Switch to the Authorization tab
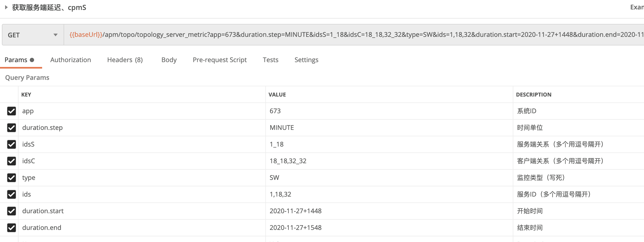The image size is (644, 242). pyautogui.click(x=71, y=60)
